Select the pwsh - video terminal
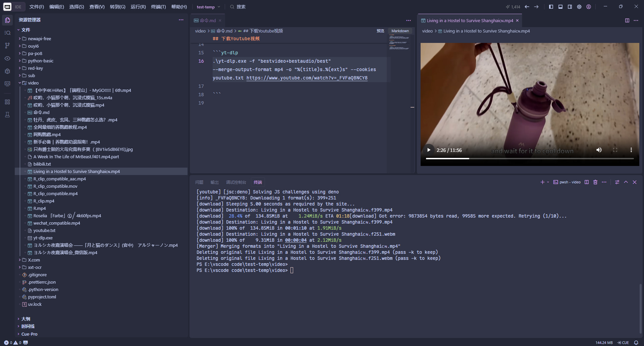This screenshot has height=346, width=644. [567, 182]
